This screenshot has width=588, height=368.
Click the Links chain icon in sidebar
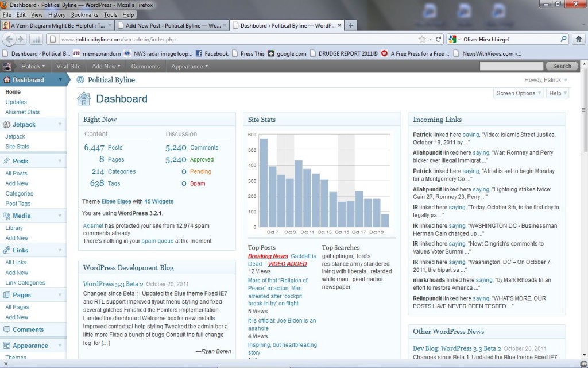point(7,251)
